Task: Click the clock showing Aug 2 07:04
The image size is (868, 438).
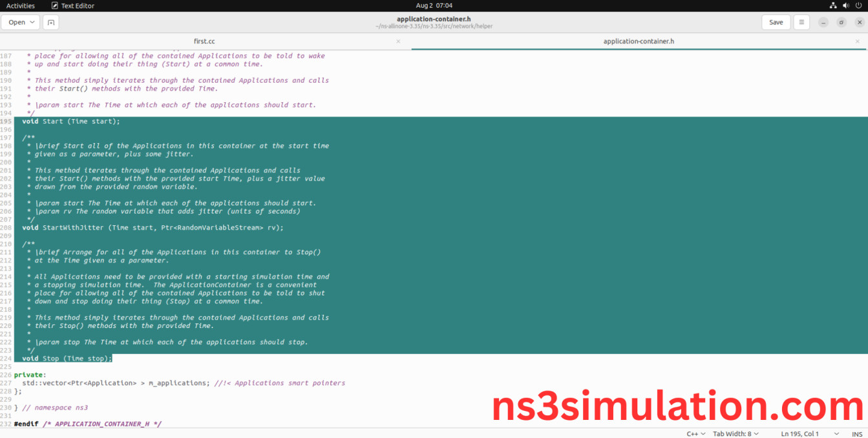Action: (x=434, y=5)
